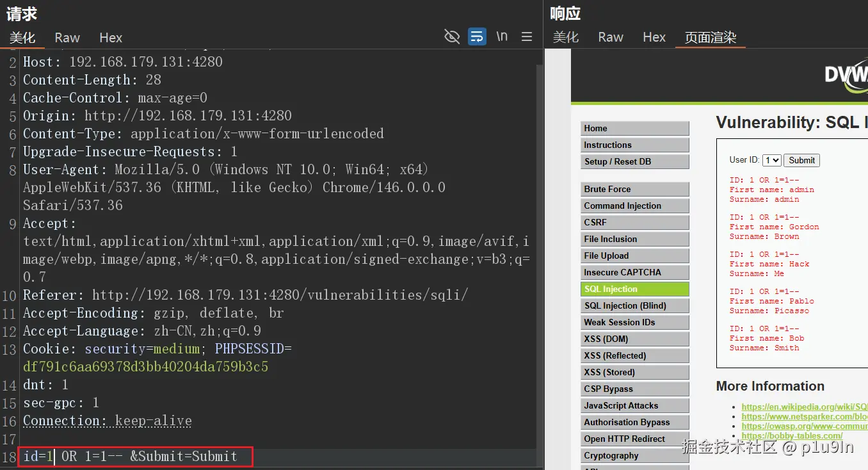
Task: Open the File Upload page
Action: (635, 255)
